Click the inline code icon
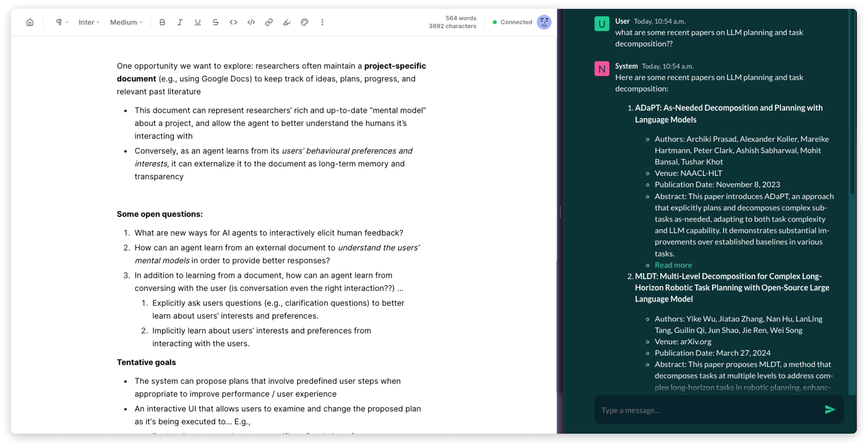868x447 pixels. [x=233, y=22]
